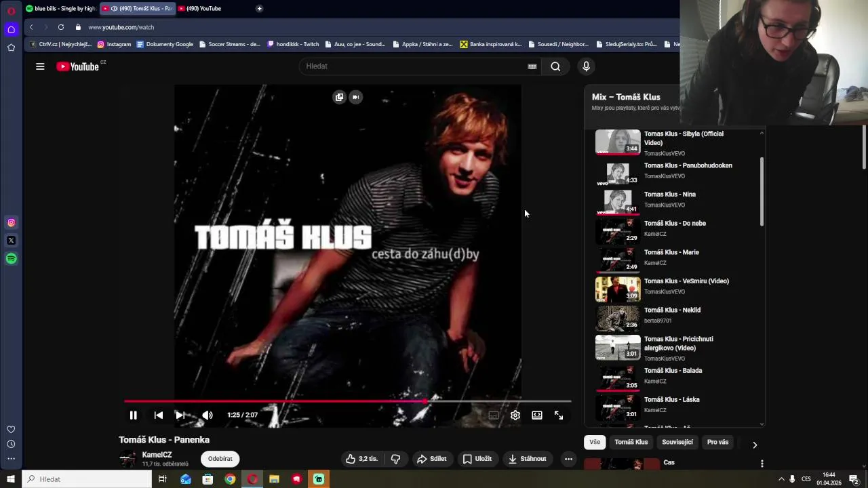Reload the page with refresh icon
This screenshot has width=868, height=488.
pyautogui.click(x=61, y=27)
